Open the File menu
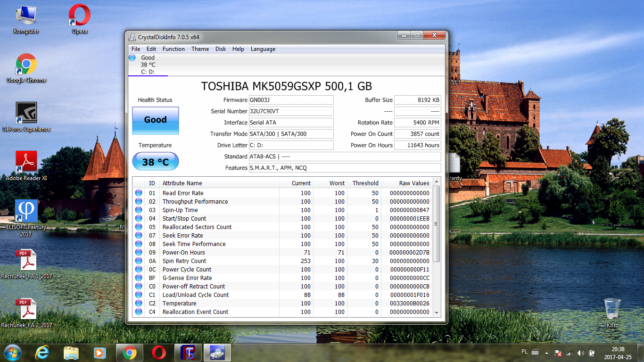The width and height of the screenshot is (644, 362). (136, 49)
